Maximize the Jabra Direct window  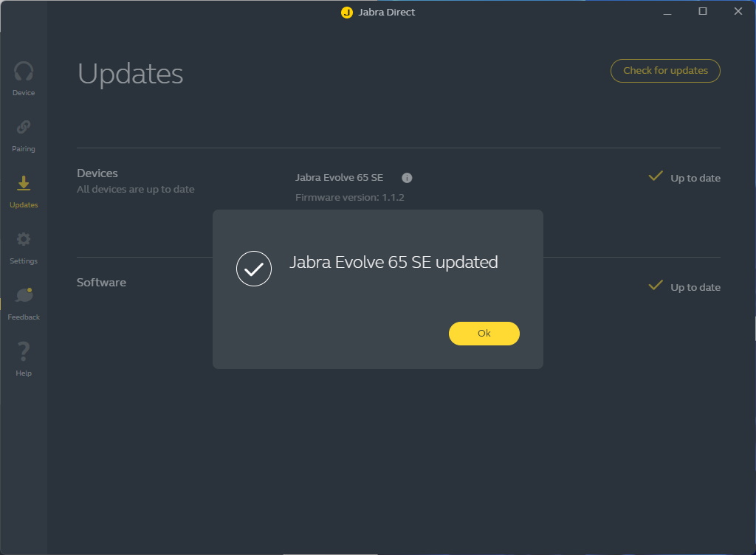pos(703,12)
